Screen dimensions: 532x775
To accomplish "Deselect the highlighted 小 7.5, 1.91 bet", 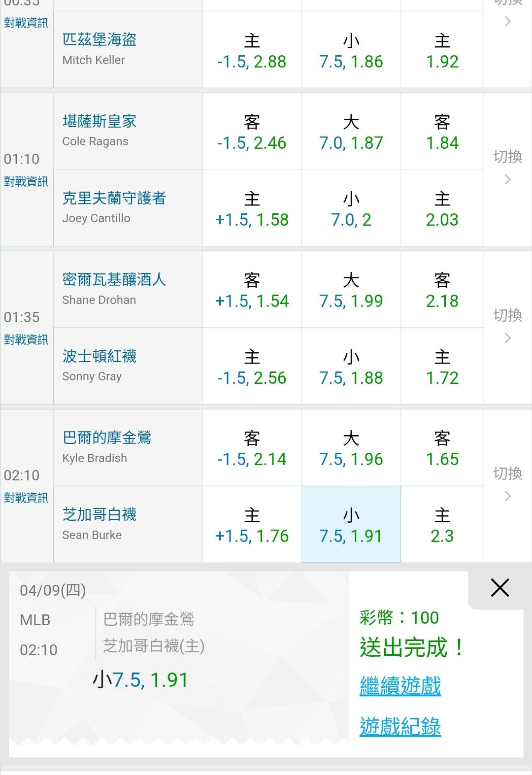I will tap(351, 525).
